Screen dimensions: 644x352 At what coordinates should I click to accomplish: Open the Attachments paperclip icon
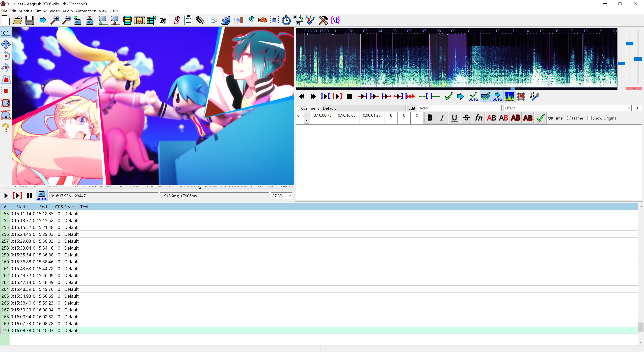pos(200,20)
